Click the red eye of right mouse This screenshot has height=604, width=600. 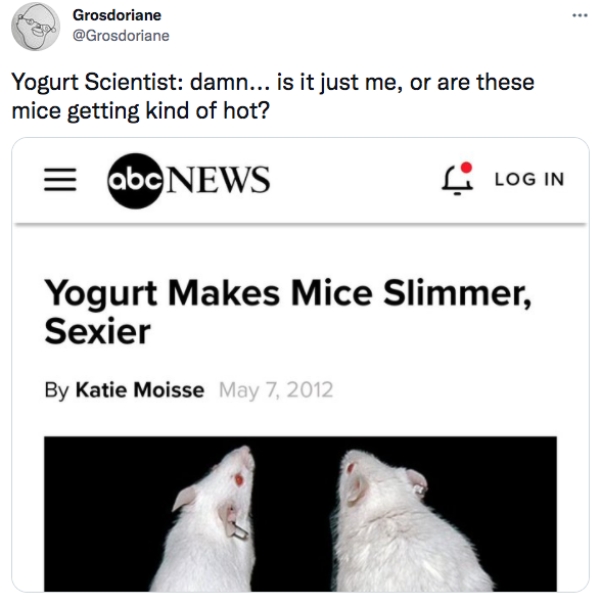click(351, 467)
